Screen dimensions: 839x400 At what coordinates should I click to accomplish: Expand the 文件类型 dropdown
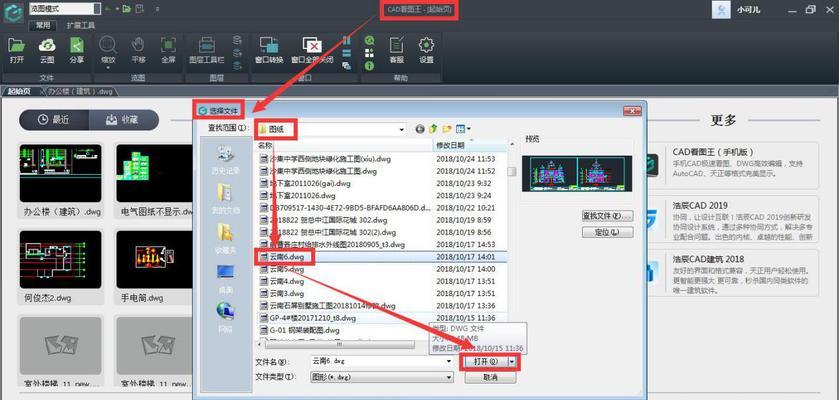click(449, 377)
